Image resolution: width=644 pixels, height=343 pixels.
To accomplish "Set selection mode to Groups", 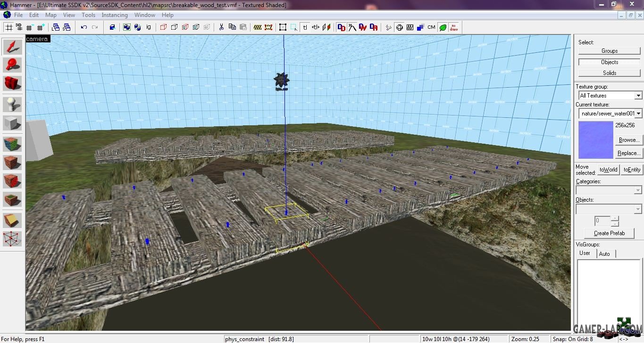I will 610,51.
